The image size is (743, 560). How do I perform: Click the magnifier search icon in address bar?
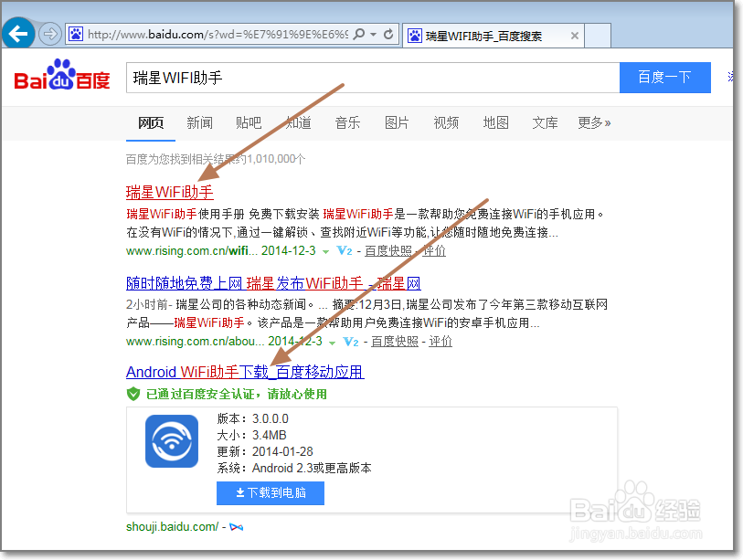[x=359, y=34]
